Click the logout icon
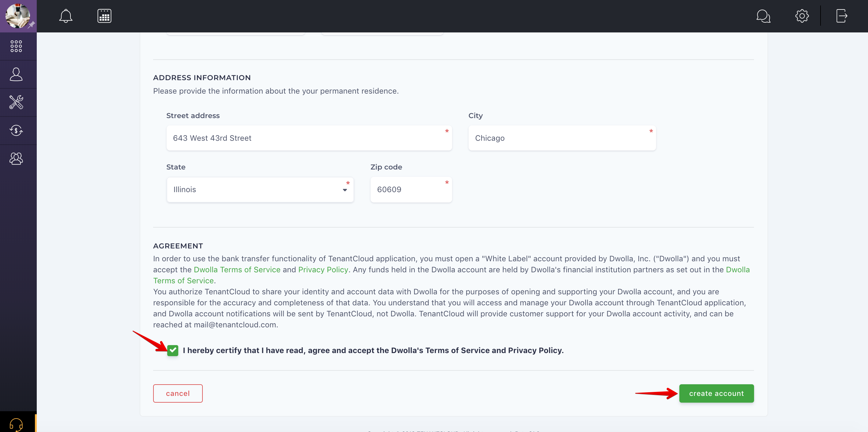 coord(841,16)
